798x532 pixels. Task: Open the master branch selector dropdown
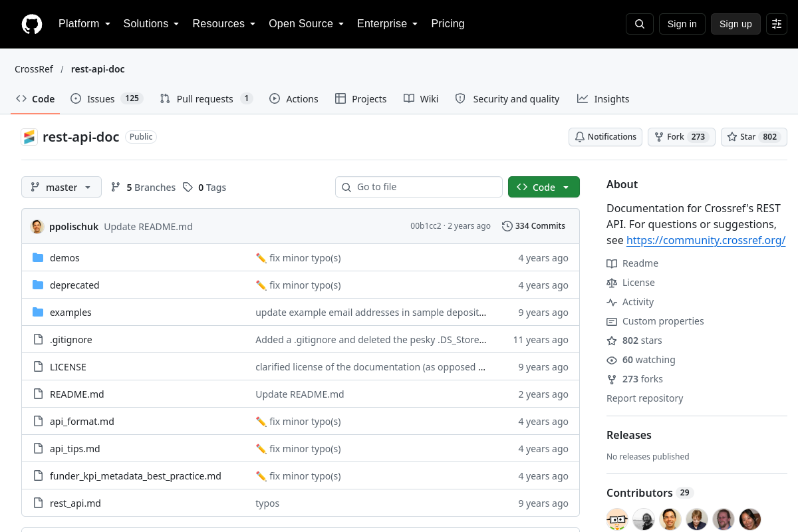(61, 187)
